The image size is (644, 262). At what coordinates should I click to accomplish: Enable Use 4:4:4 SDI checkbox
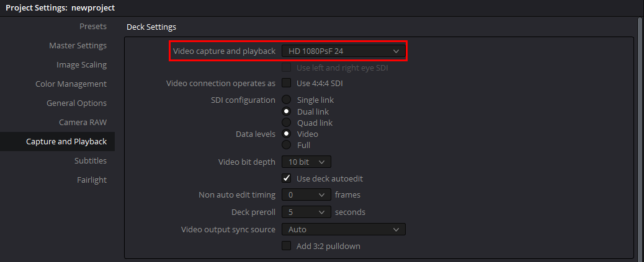pyautogui.click(x=286, y=83)
